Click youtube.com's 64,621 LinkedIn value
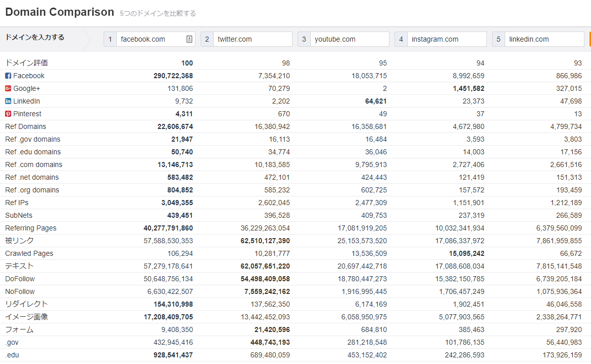 pyautogui.click(x=376, y=101)
